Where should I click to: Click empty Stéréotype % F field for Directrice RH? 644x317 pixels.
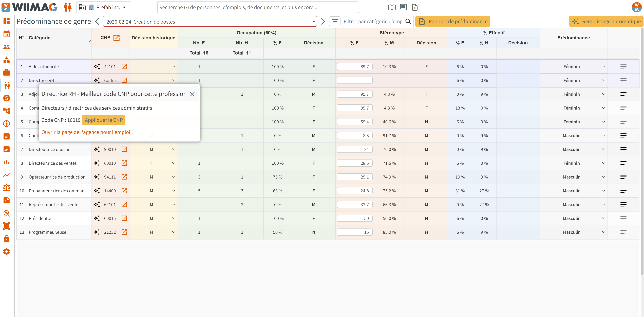click(354, 80)
